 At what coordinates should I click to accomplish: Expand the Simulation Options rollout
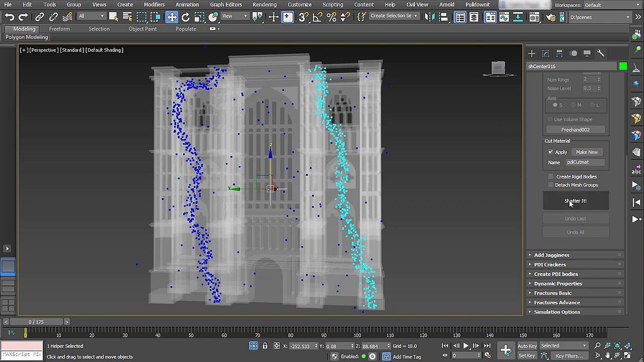(x=556, y=312)
